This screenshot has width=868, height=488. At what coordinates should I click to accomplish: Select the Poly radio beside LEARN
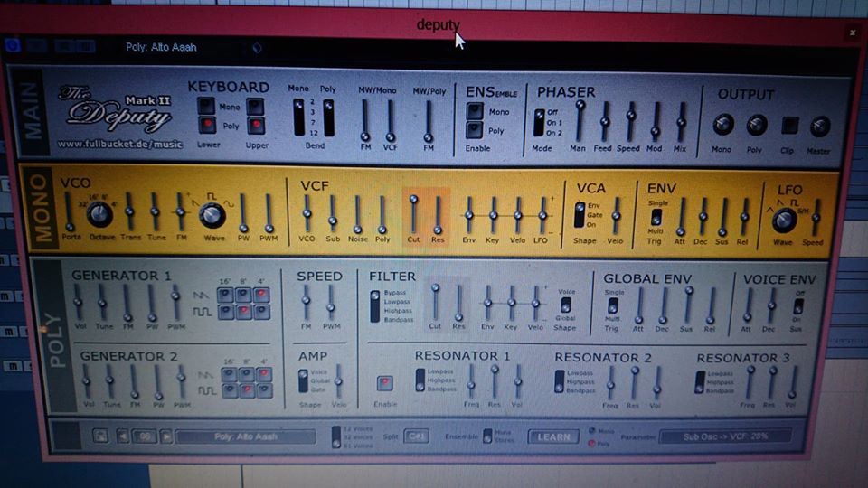pos(591,443)
